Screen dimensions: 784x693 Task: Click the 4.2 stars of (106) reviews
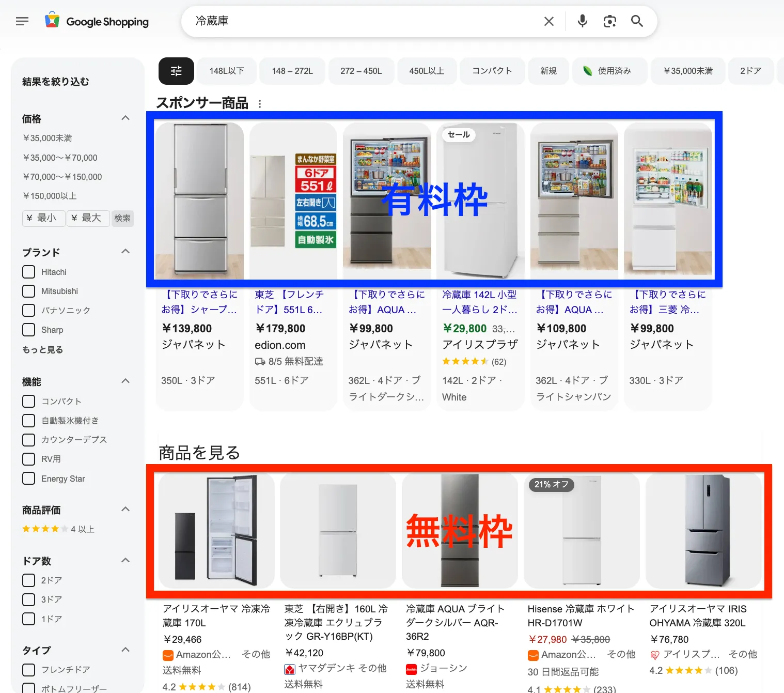point(689,671)
